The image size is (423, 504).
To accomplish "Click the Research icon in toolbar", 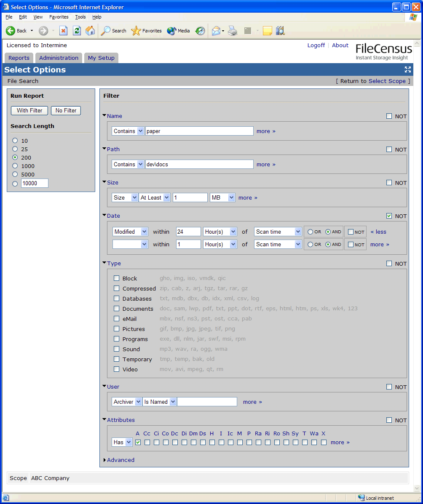I will [281, 31].
